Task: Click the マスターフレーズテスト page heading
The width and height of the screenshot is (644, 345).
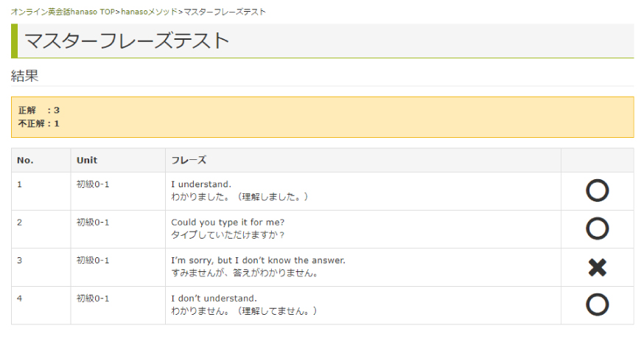Action: [127, 41]
